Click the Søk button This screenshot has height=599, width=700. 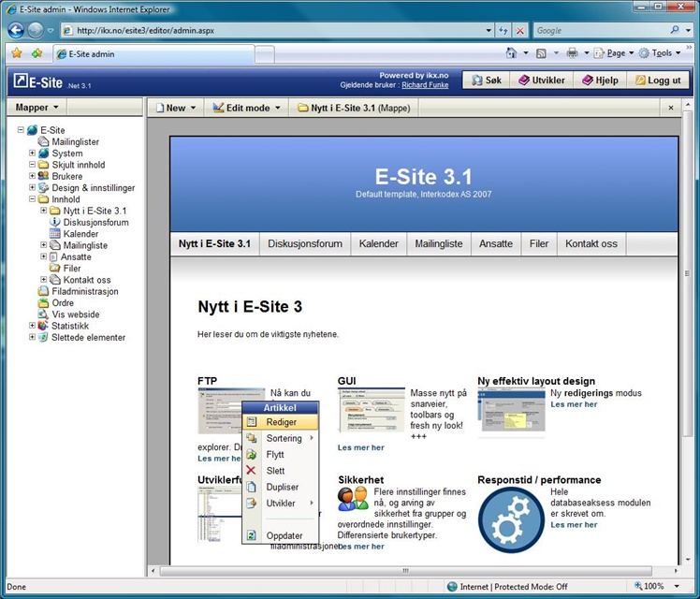(x=486, y=80)
